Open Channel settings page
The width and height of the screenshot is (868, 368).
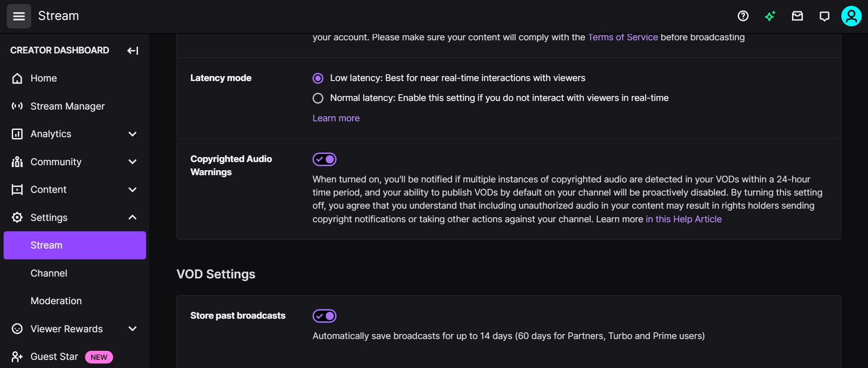(49, 273)
